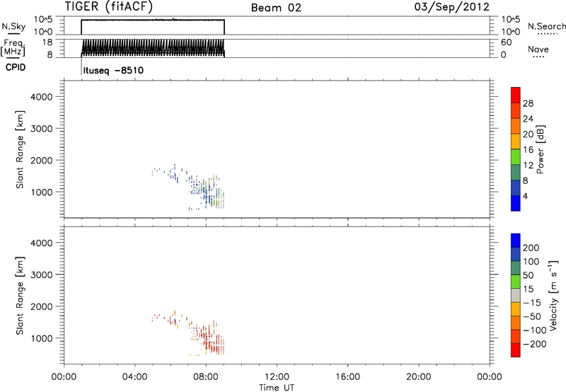Pick Velocity color bar segment between 15 and 50
The height and width of the screenshot is (392, 566).
click(516, 282)
